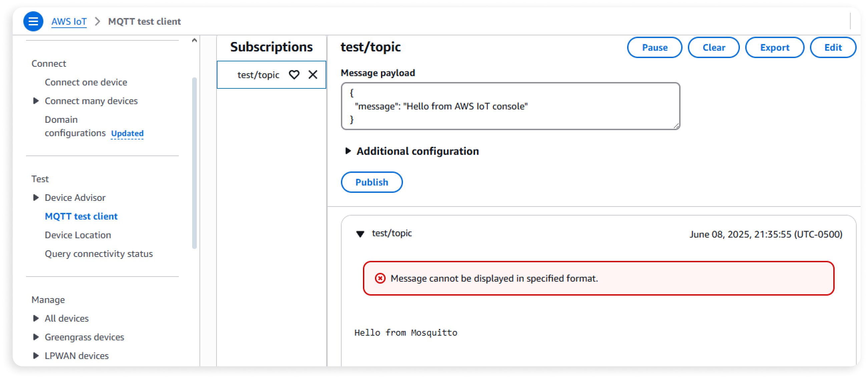
Task: Clear received messages
Action: pyautogui.click(x=713, y=47)
